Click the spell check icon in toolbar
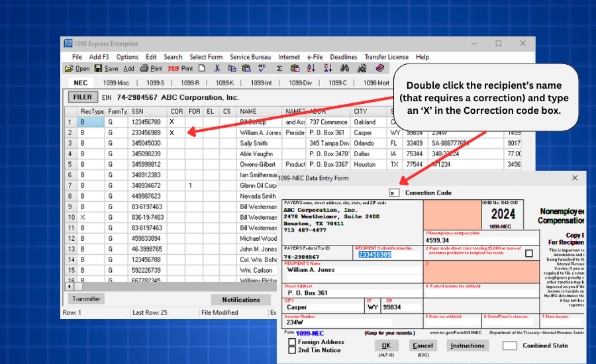596x364 pixels. pyautogui.click(x=262, y=68)
